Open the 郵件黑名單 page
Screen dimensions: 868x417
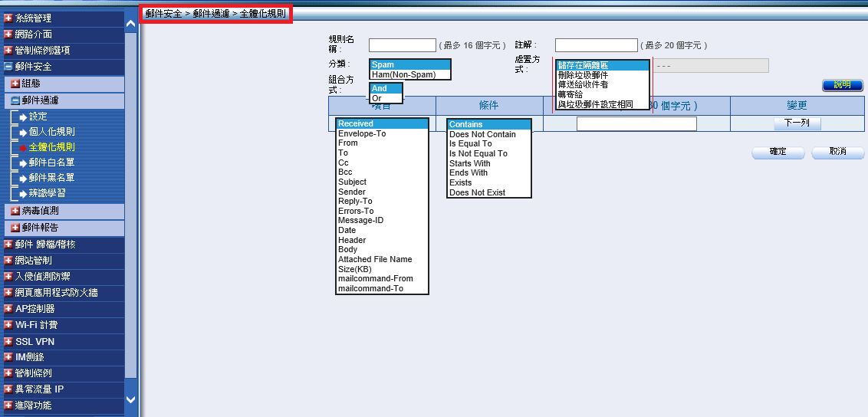click(x=52, y=178)
